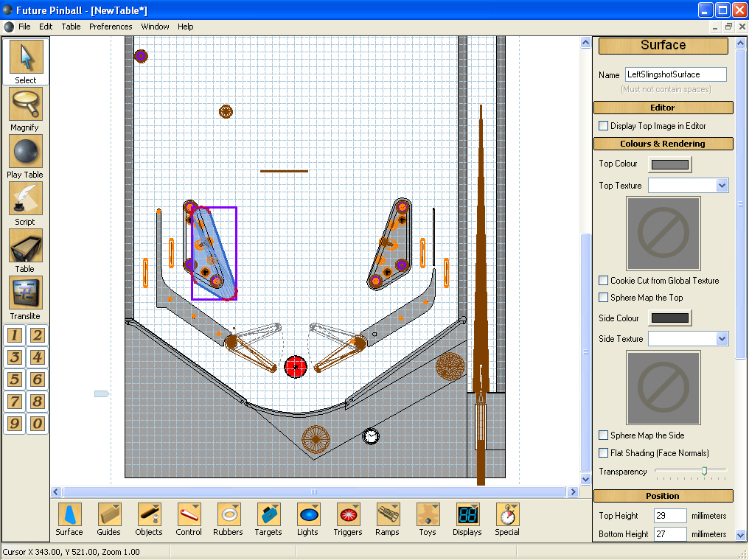Activate the Select arrow tool
The image size is (749, 560).
[x=26, y=62]
